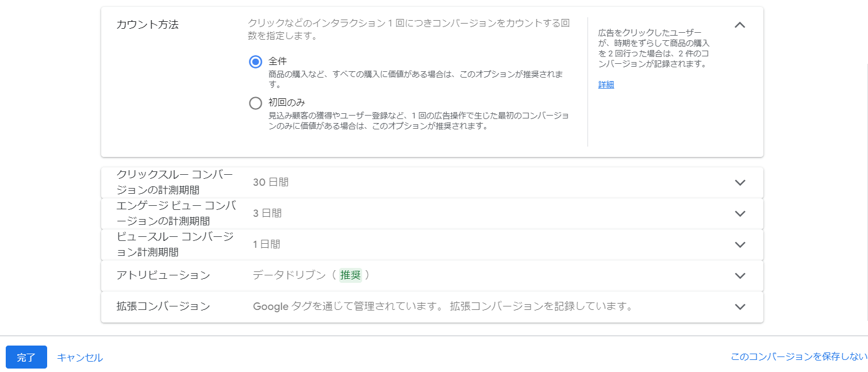
Task: Click the データドリブン attribution value
Action: [290, 275]
